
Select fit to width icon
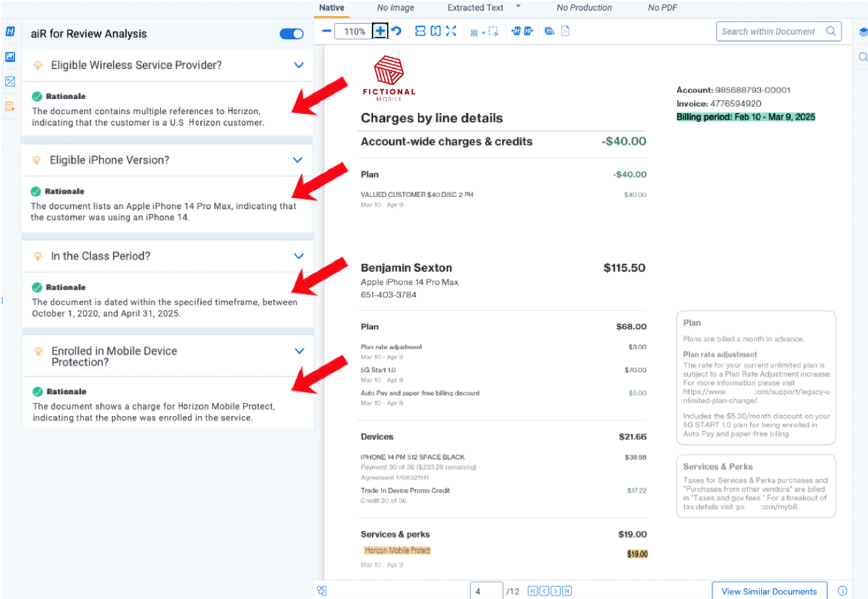[x=420, y=31]
